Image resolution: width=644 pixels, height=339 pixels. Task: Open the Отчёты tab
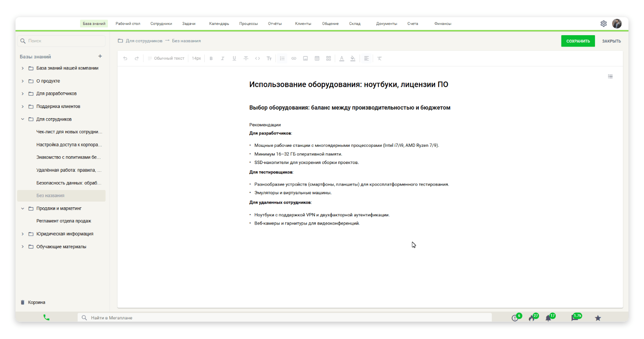coord(275,24)
